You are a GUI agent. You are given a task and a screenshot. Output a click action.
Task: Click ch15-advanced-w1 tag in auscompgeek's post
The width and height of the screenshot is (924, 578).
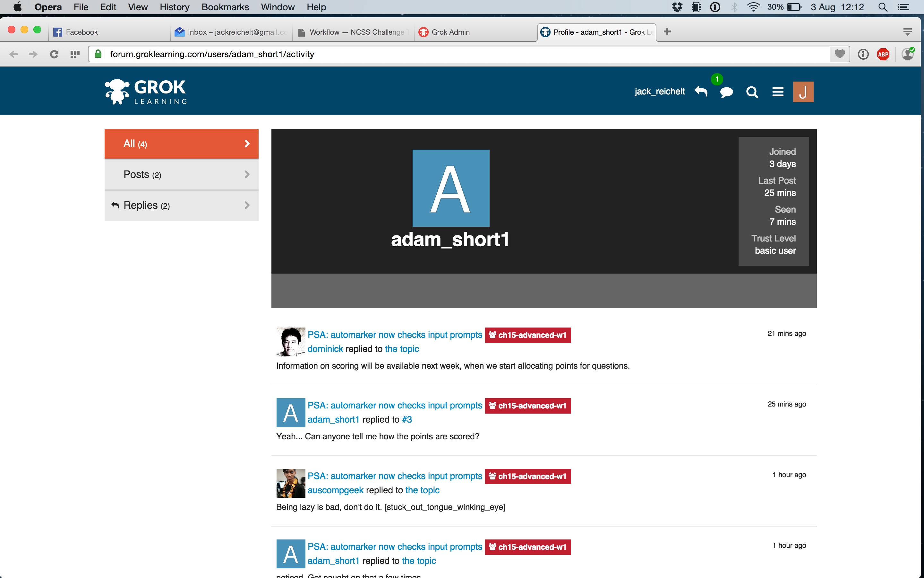pyautogui.click(x=528, y=476)
